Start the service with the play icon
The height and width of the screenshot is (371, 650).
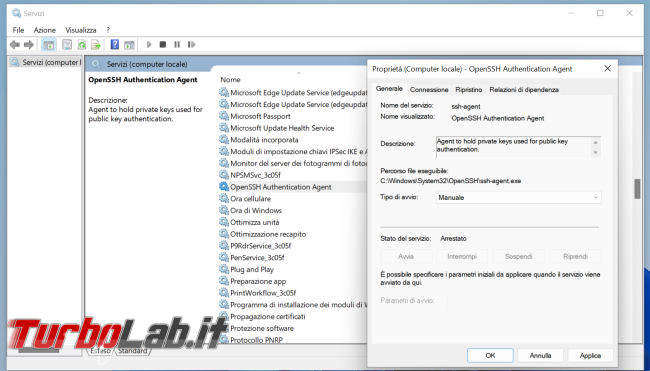pos(149,44)
